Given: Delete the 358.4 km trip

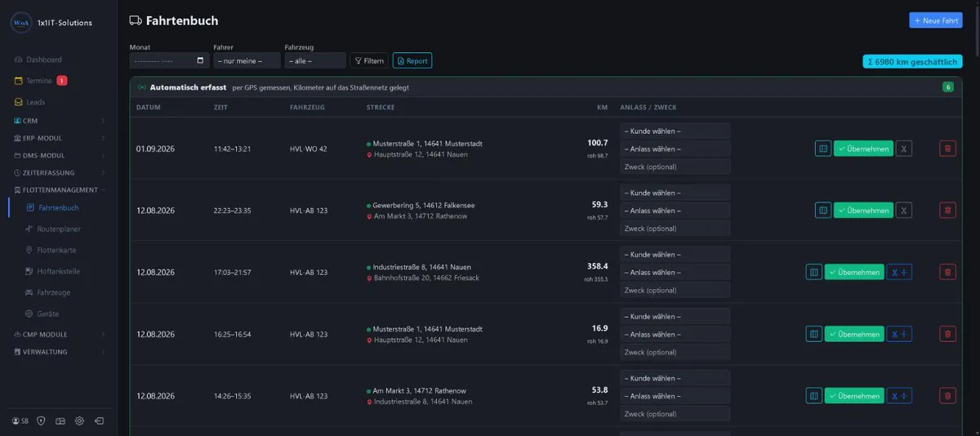Looking at the screenshot, I should click(947, 272).
